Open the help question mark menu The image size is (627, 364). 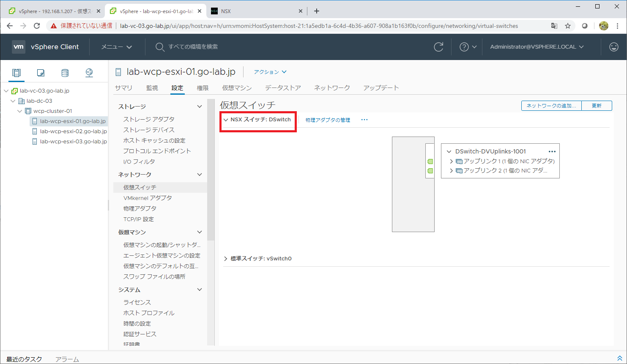point(468,47)
